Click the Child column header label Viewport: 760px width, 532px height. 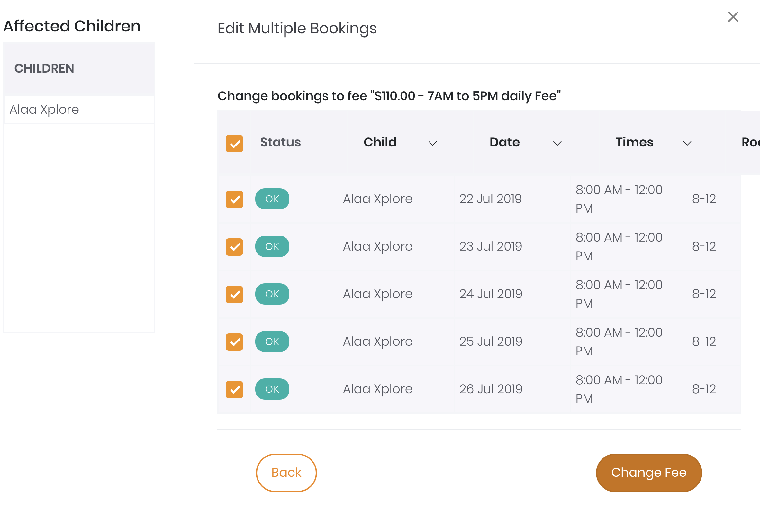point(380,142)
